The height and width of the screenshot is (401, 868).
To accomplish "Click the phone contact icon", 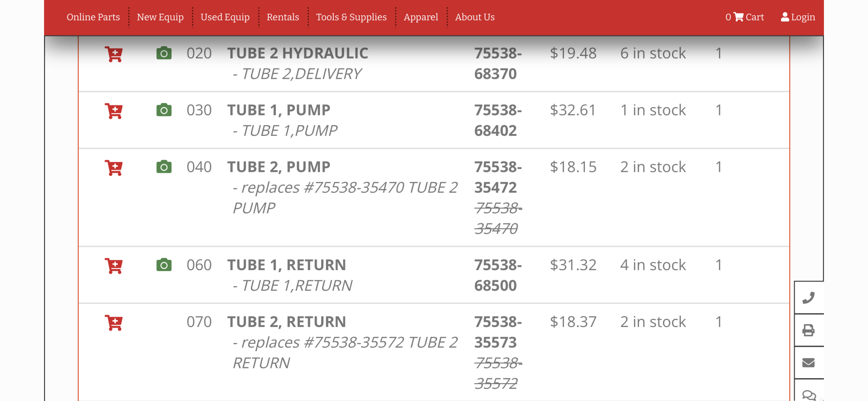I will pos(809,298).
